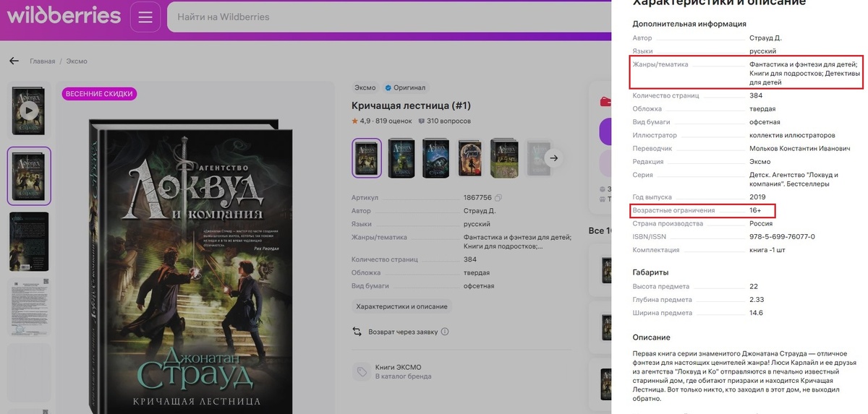Screen dimensions: 868x414
Task: Click the ISBN value '978-5-699-76077-0'
Action: pos(782,236)
